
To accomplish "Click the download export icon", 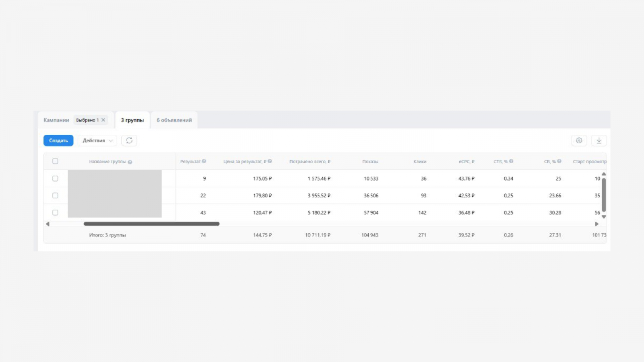I will coord(599,140).
